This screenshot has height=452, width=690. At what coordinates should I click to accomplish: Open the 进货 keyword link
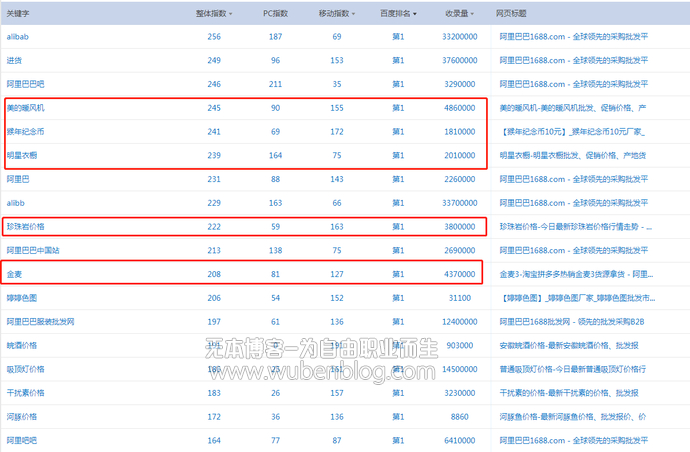[x=14, y=61]
